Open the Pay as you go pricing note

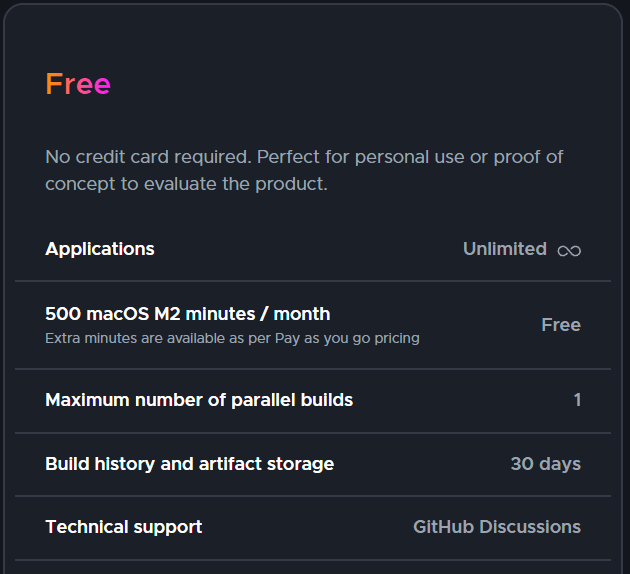(232, 339)
